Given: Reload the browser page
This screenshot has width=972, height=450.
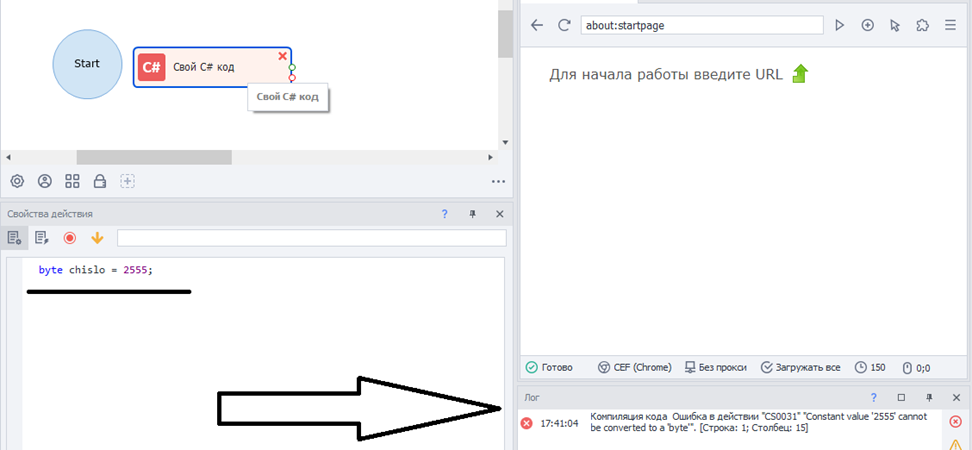Looking at the screenshot, I should click(563, 25).
